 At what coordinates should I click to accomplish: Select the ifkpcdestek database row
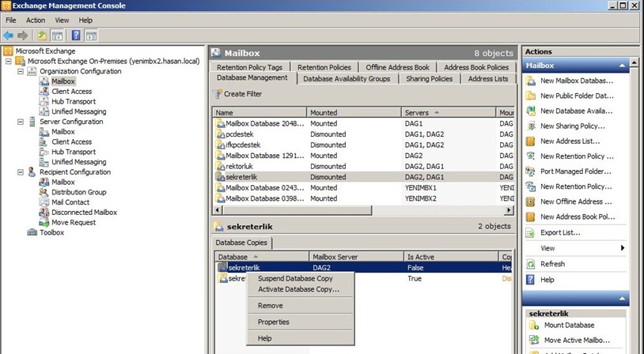pos(363,145)
